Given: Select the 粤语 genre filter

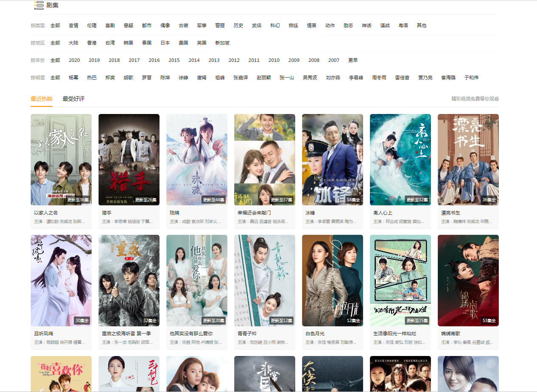Looking at the screenshot, I should 403,25.
